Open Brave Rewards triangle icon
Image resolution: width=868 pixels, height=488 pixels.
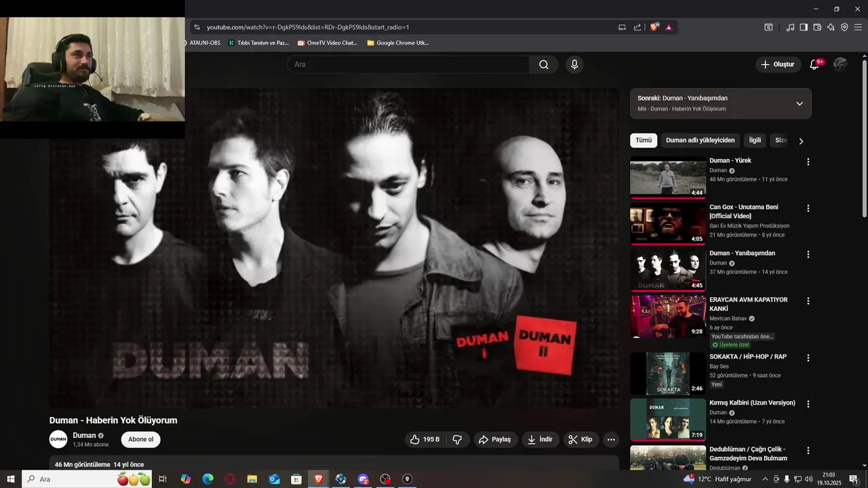(669, 27)
